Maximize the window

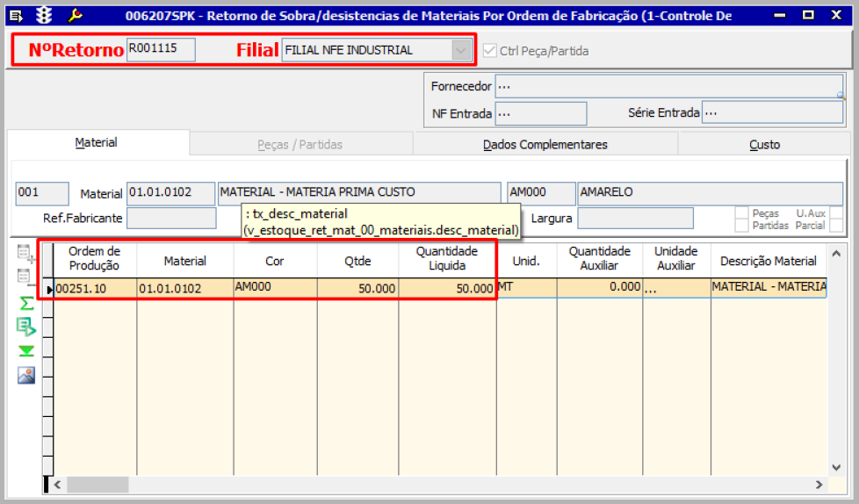(x=808, y=15)
